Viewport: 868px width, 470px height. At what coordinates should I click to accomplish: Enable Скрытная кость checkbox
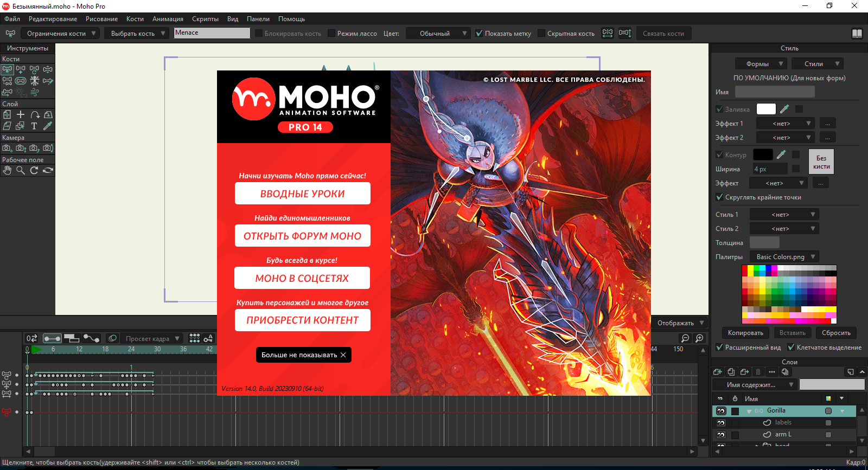(x=541, y=33)
